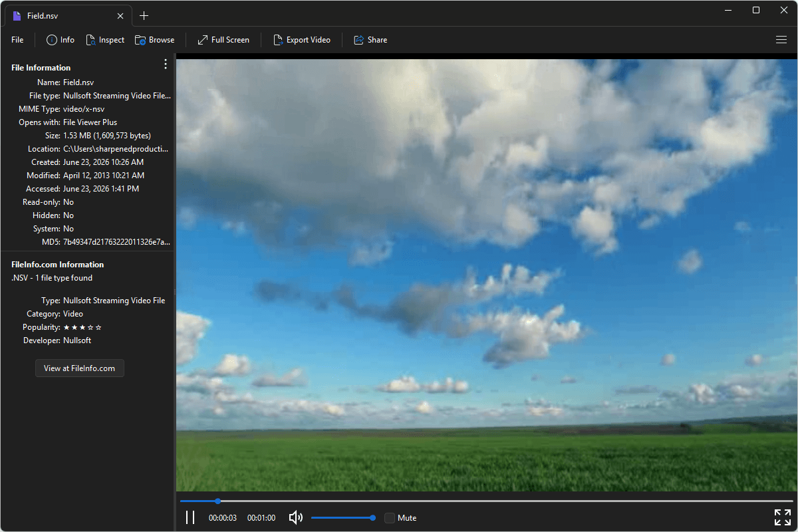This screenshot has width=798, height=532.
Task: Open the Browse folder tool
Action: click(x=154, y=40)
